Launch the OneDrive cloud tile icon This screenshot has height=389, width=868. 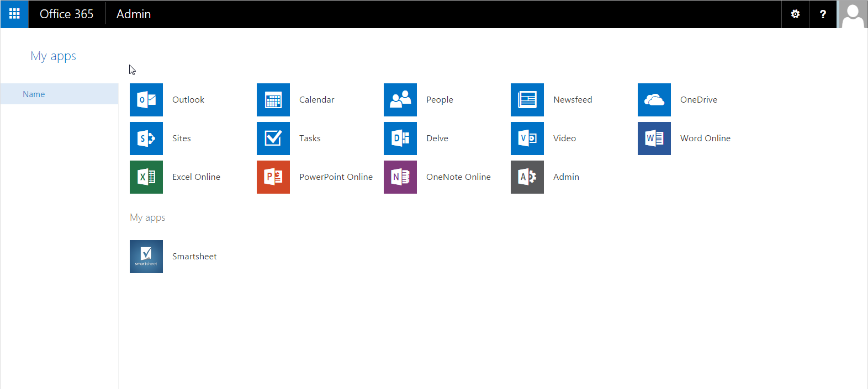[654, 100]
